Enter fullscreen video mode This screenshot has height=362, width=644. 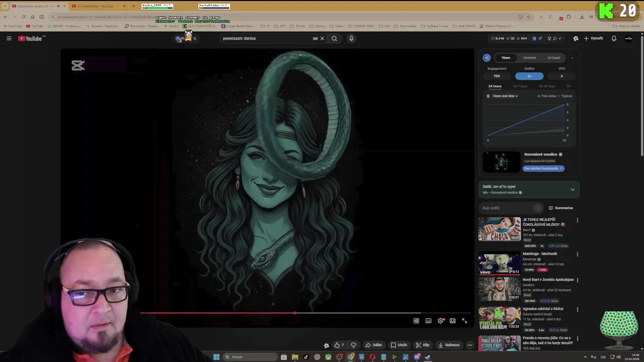pos(464,321)
